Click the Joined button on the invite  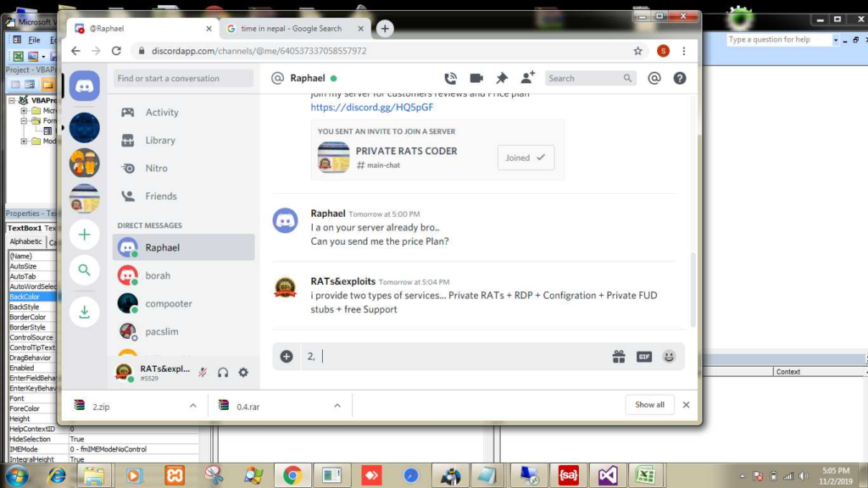[x=526, y=158]
